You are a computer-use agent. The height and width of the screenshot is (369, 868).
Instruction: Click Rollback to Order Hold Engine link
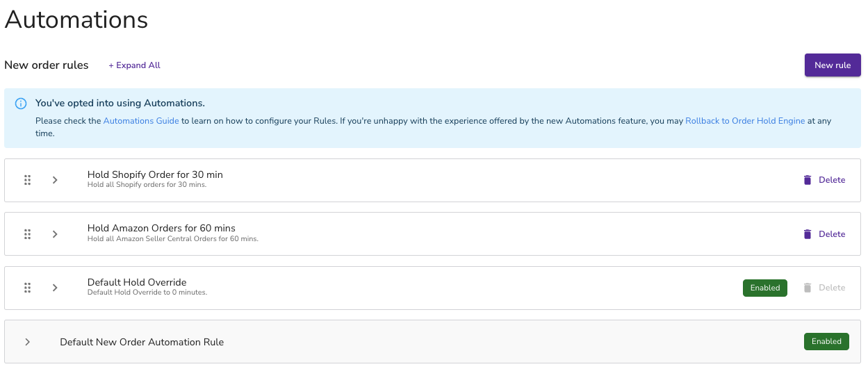[x=745, y=121]
